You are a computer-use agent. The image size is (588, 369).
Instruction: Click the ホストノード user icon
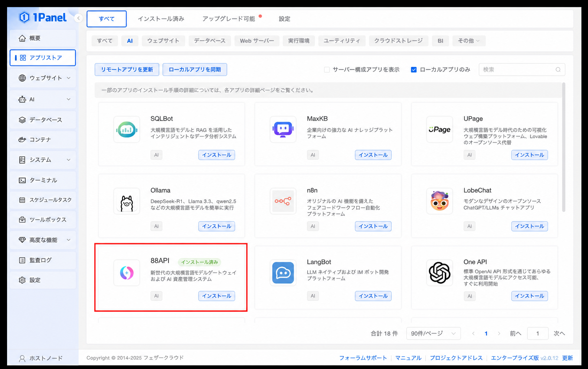[22, 358]
